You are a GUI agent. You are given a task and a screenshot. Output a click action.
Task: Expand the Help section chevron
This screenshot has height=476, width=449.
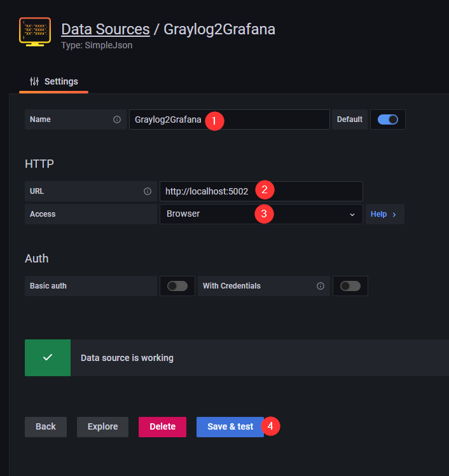[x=394, y=215]
